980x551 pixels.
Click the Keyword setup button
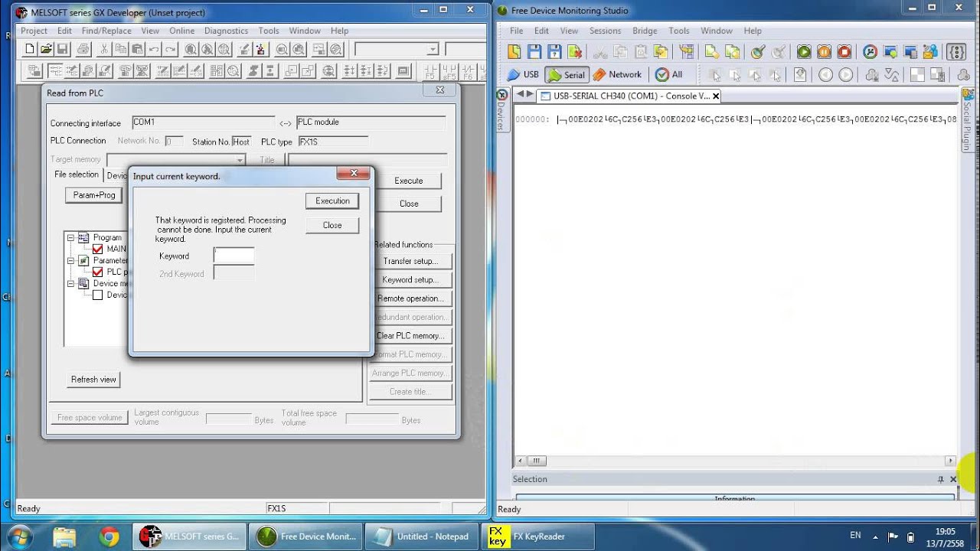[410, 280]
